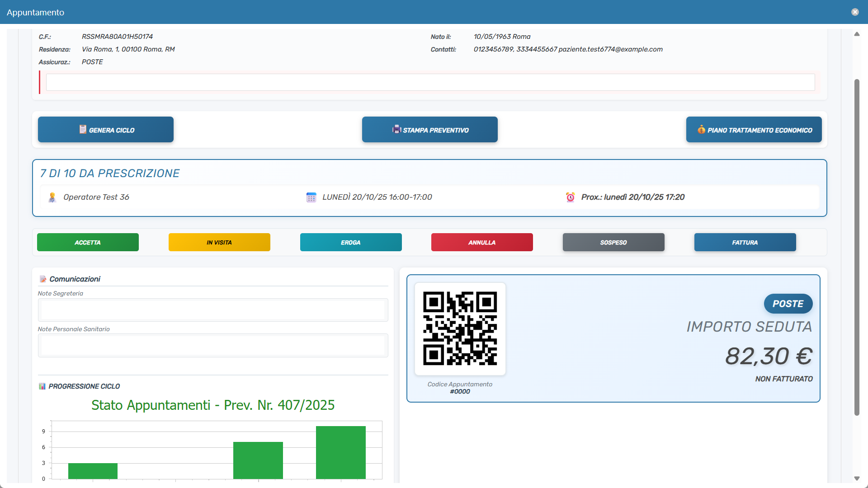Close the Appuntamento dialog
Viewport: 868px width, 488px height.
855,12
